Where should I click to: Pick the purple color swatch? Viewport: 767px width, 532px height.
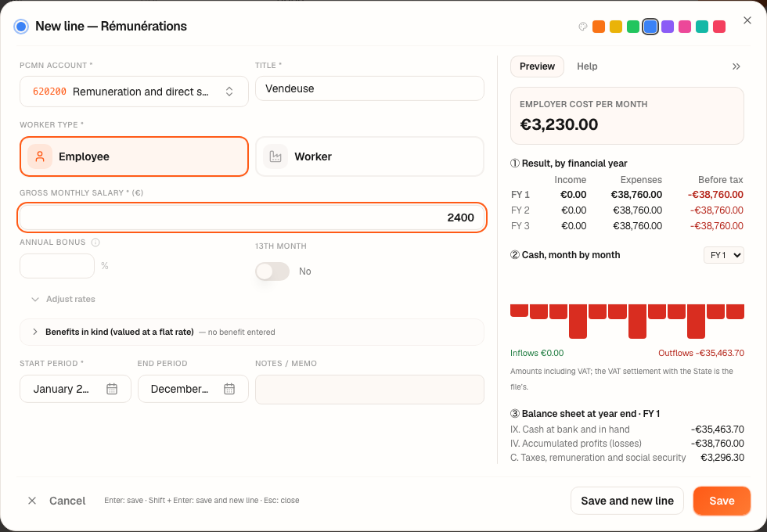[667, 27]
